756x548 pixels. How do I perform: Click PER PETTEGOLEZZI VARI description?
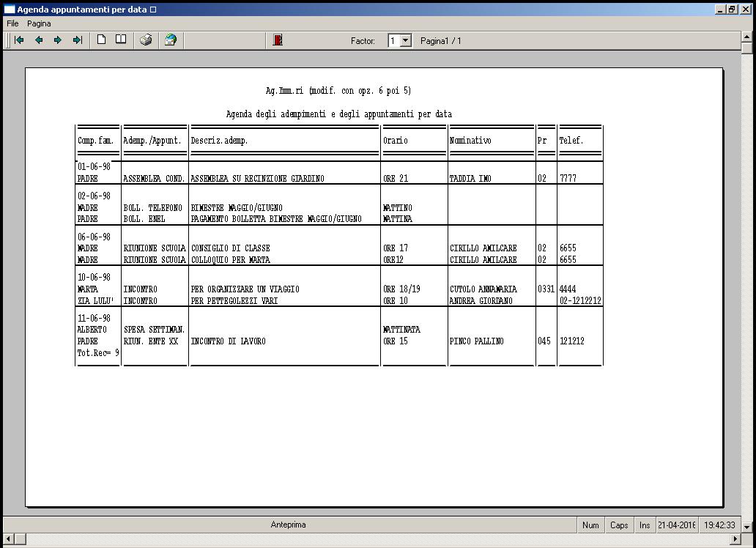pos(234,301)
